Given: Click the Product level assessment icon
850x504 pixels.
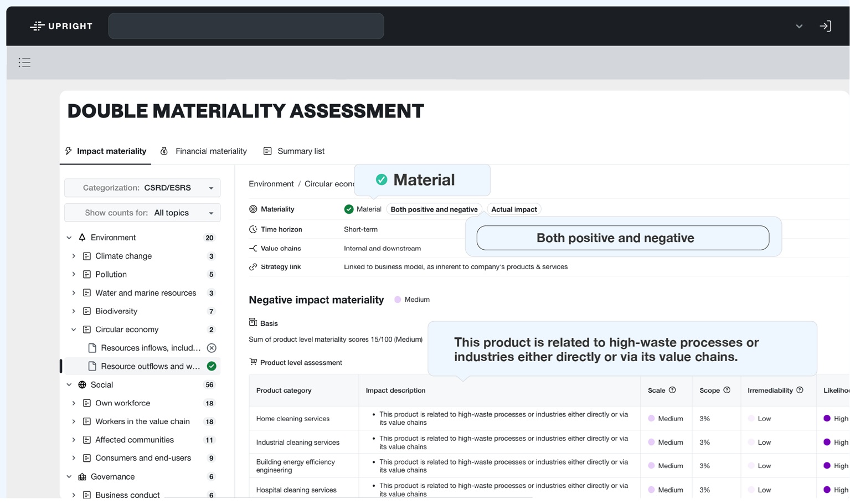Looking at the screenshot, I should coord(254,362).
